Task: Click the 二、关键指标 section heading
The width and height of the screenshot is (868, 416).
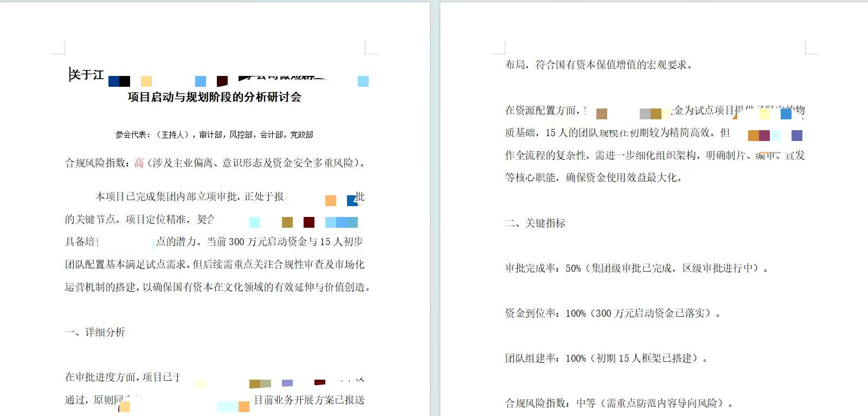Action: 535,223
